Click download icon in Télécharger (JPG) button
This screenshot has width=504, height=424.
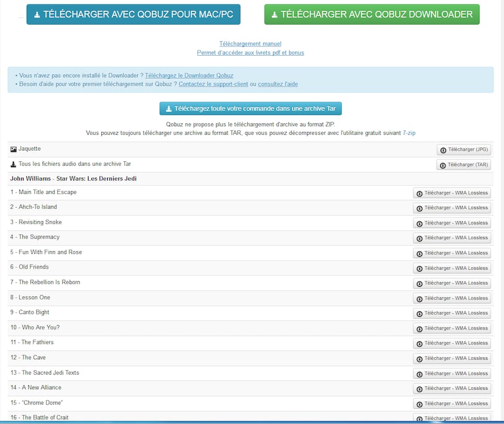[443, 150]
